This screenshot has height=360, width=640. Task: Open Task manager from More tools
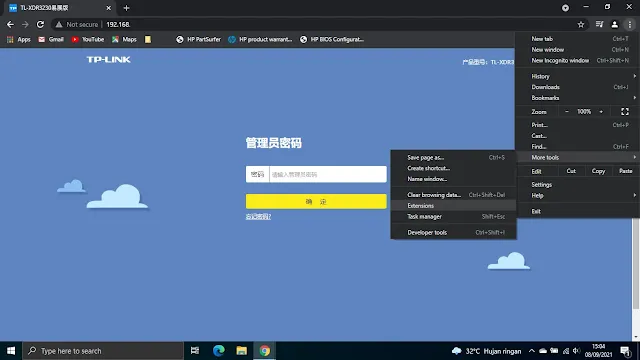tap(453, 217)
